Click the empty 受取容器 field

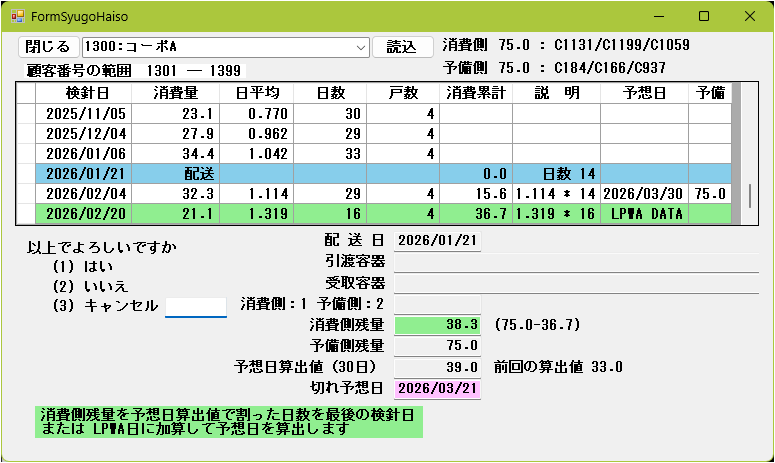pyautogui.click(x=575, y=282)
